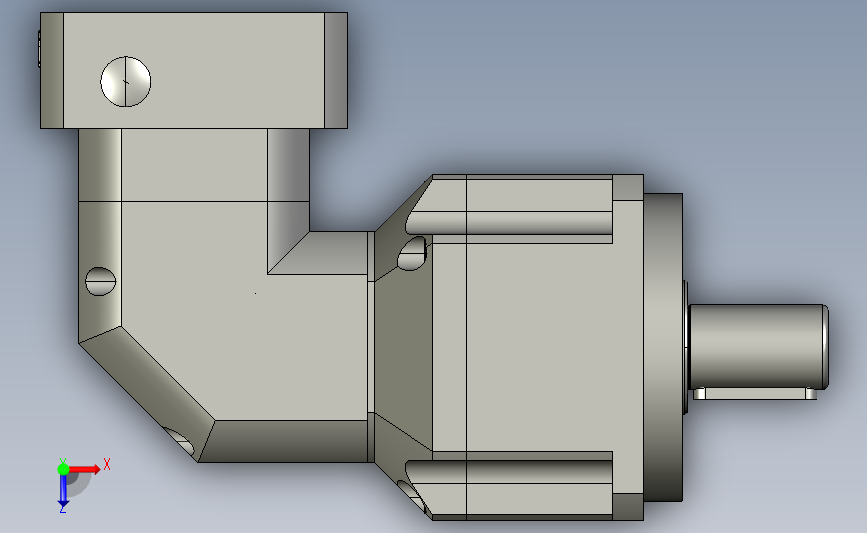
Task: Select the round plug on the top flange
Action: point(126,81)
